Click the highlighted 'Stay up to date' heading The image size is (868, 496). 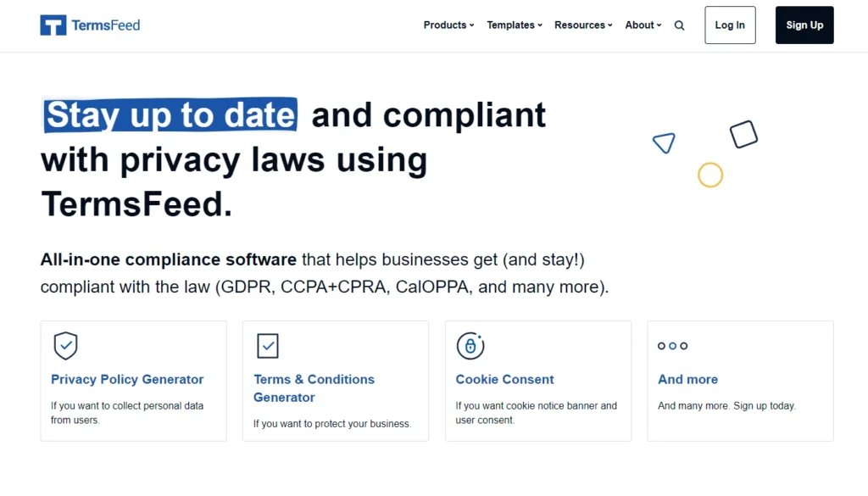[170, 115]
